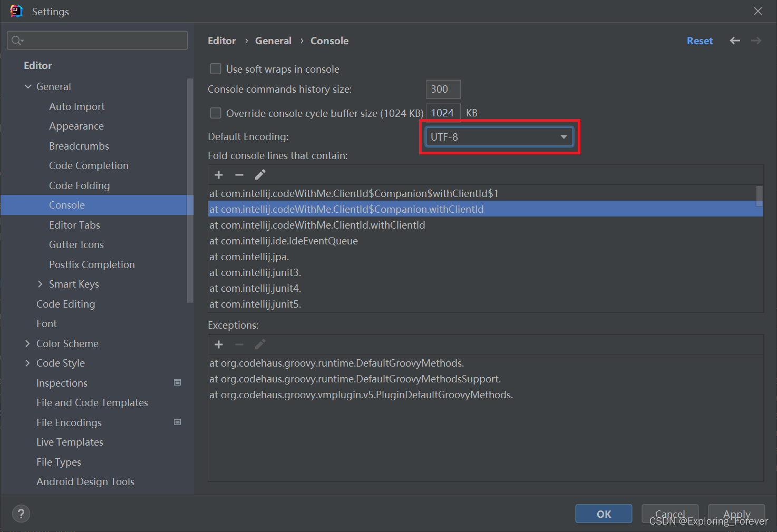Open Code Editing settings
Image resolution: width=777 pixels, height=532 pixels.
(x=66, y=304)
